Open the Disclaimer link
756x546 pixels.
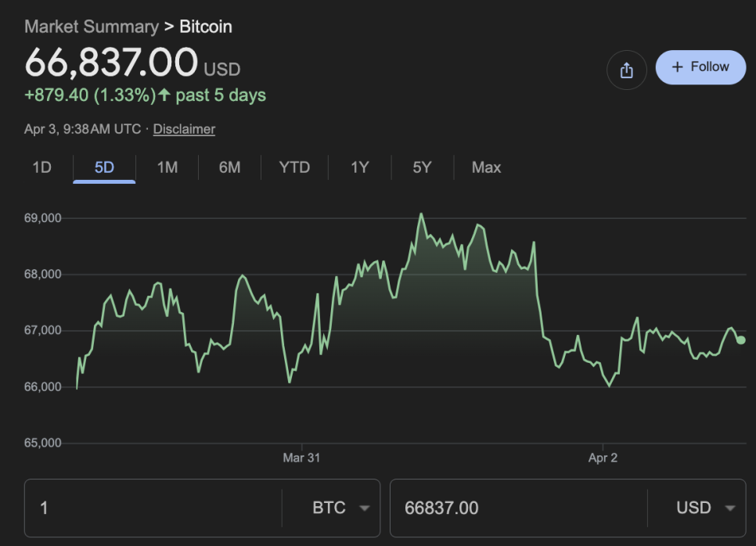[x=184, y=129]
